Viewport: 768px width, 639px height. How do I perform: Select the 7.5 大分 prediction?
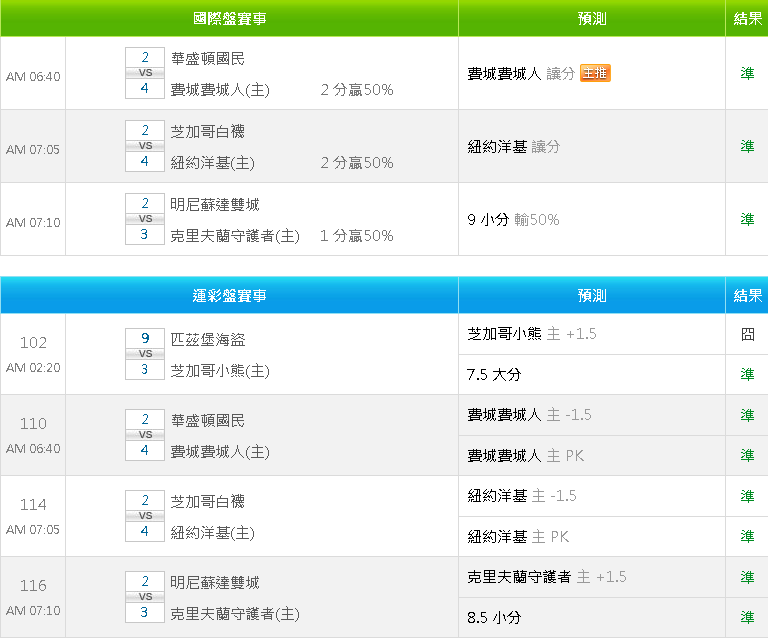(x=494, y=375)
